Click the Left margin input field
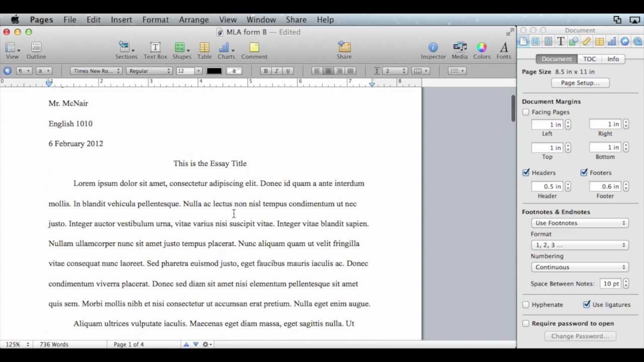The image size is (644, 362). [x=547, y=124]
